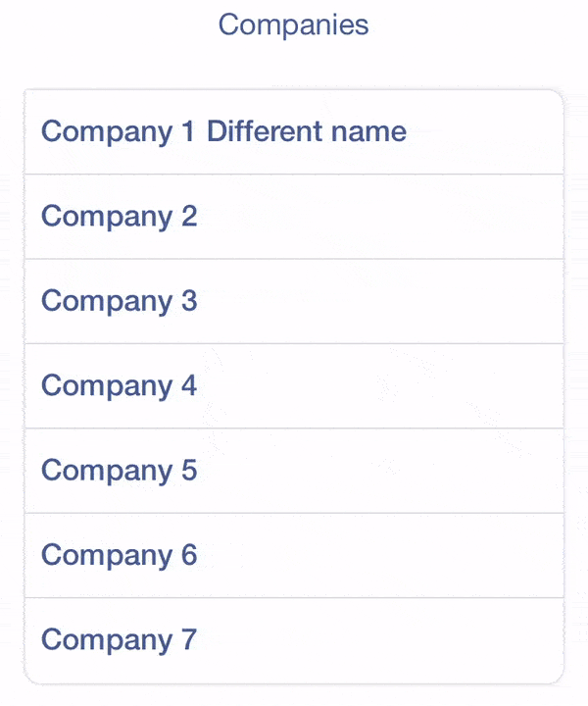Image resolution: width=588 pixels, height=706 pixels.
Task: Choose Company 7 from the list
Action: (294, 640)
